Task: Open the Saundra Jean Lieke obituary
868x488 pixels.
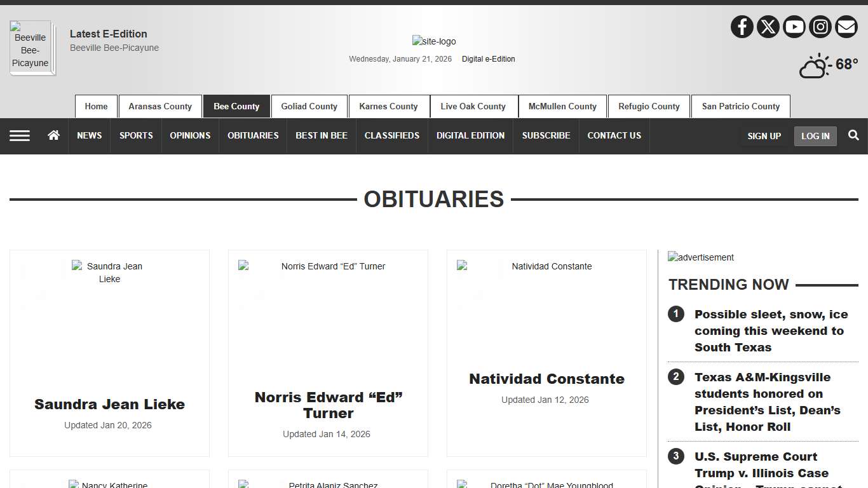Action: click(109, 404)
